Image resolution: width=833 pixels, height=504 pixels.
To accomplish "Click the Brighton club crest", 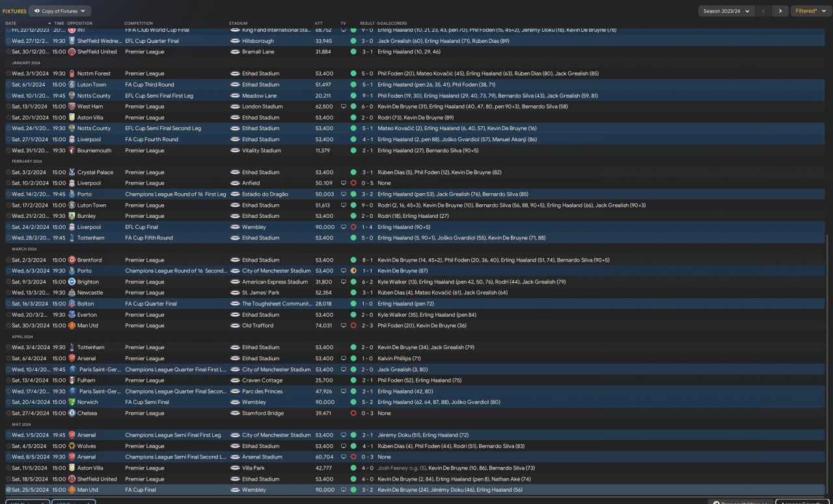I will tap(72, 282).
